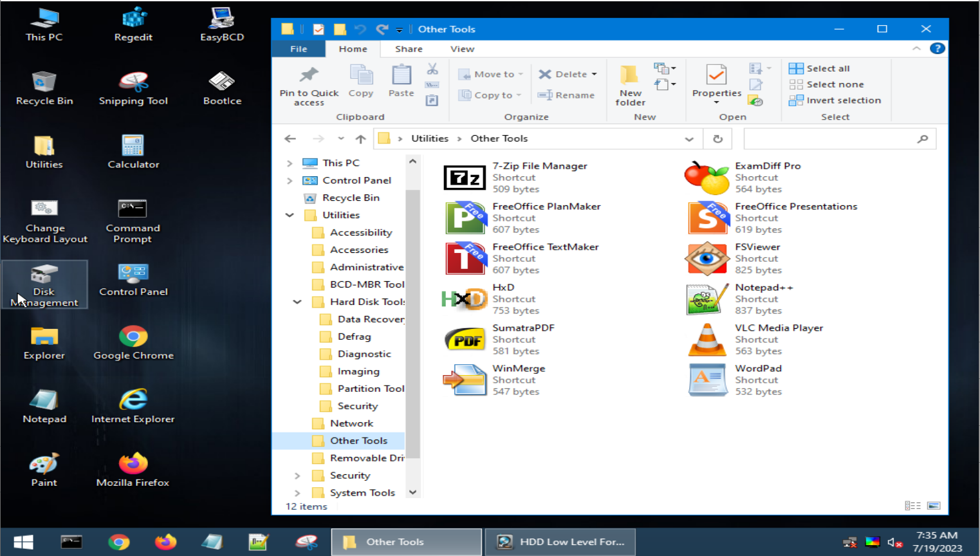Open FreeOffice PlanMaker shortcut
This screenshot has width=980, height=556.
pyautogui.click(x=522, y=218)
